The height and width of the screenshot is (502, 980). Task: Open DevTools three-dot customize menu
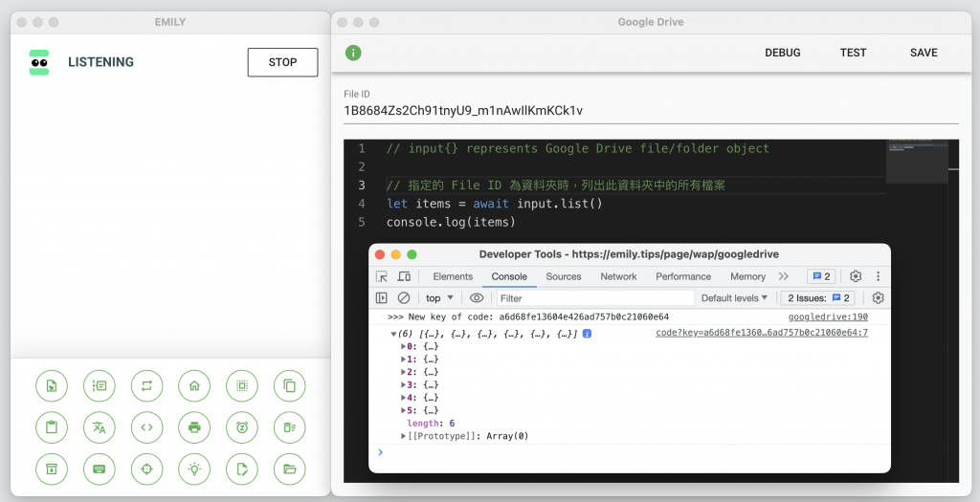coord(879,276)
